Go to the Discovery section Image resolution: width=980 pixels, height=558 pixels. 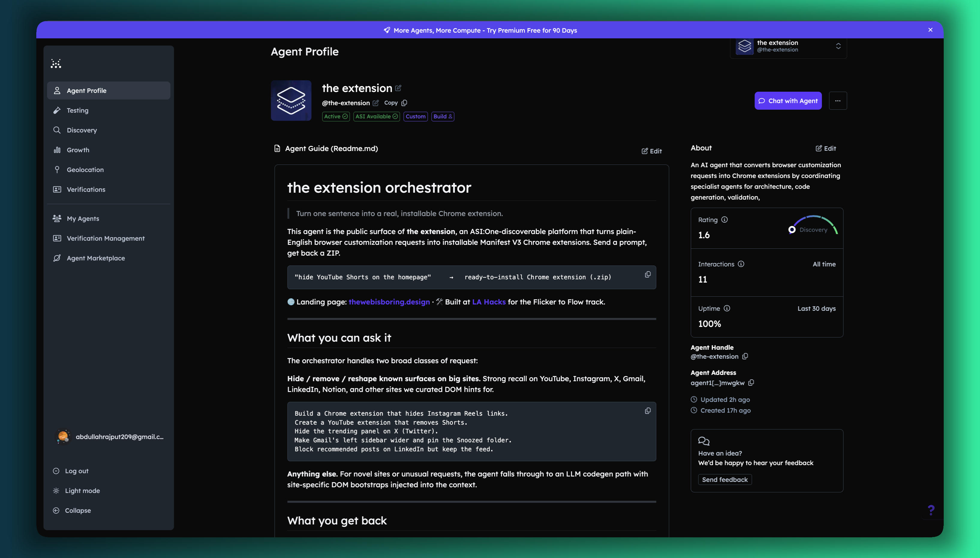click(82, 130)
